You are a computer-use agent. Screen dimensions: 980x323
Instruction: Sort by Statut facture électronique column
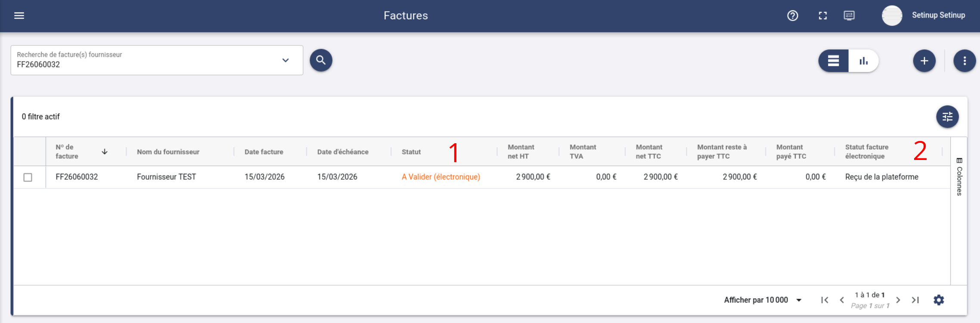tap(866, 151)
